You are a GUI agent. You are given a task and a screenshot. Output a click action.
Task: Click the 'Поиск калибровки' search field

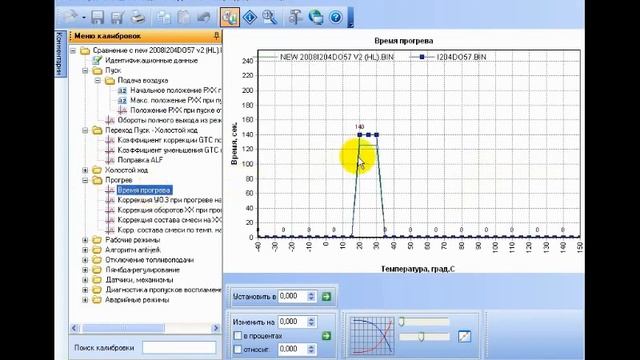point(179,348)
